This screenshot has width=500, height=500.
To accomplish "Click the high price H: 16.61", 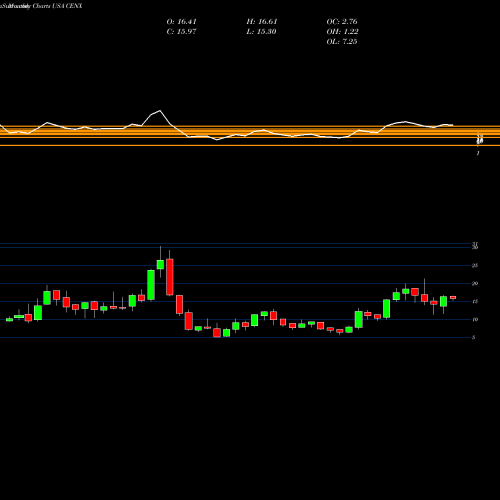I will click(x=262, y=22).
